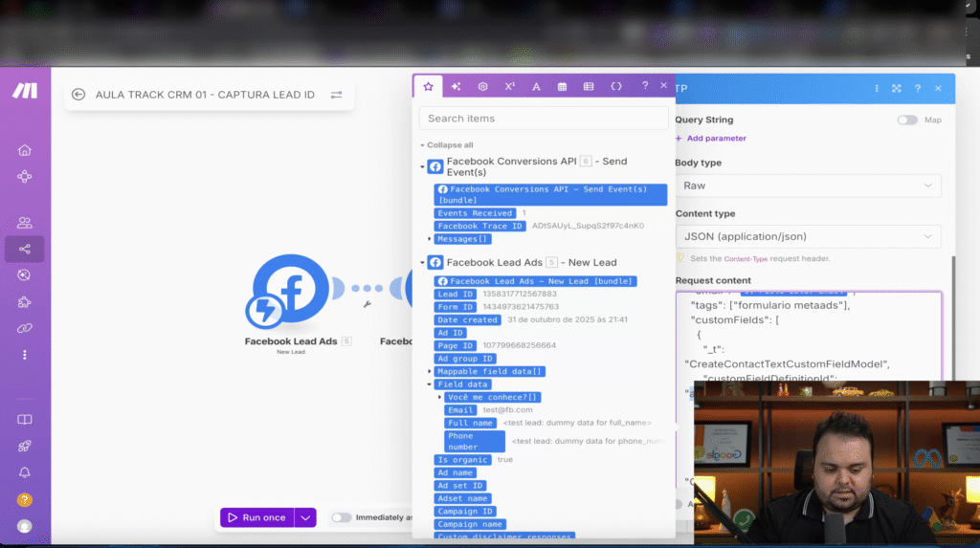Click the Run once button
Viewport: 980px width, 548px height.
click(256, 517)
